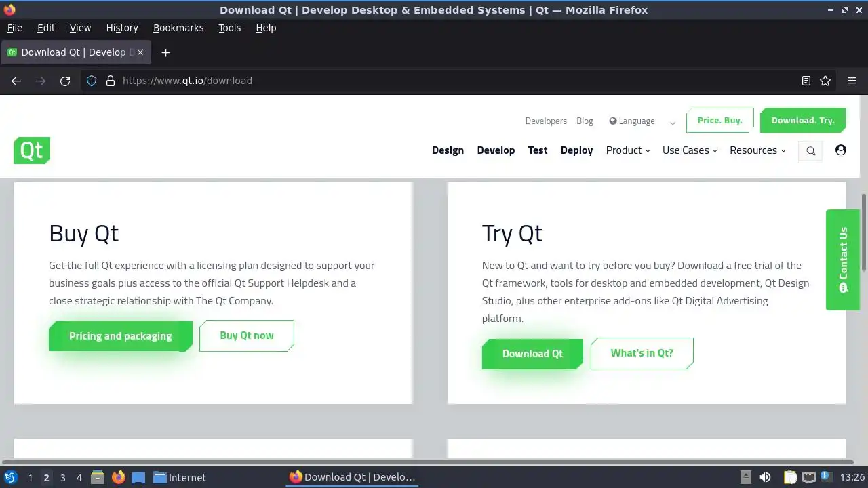Click the Download Qt taskbar window button
Screen dimensions: 868x488
353,477
